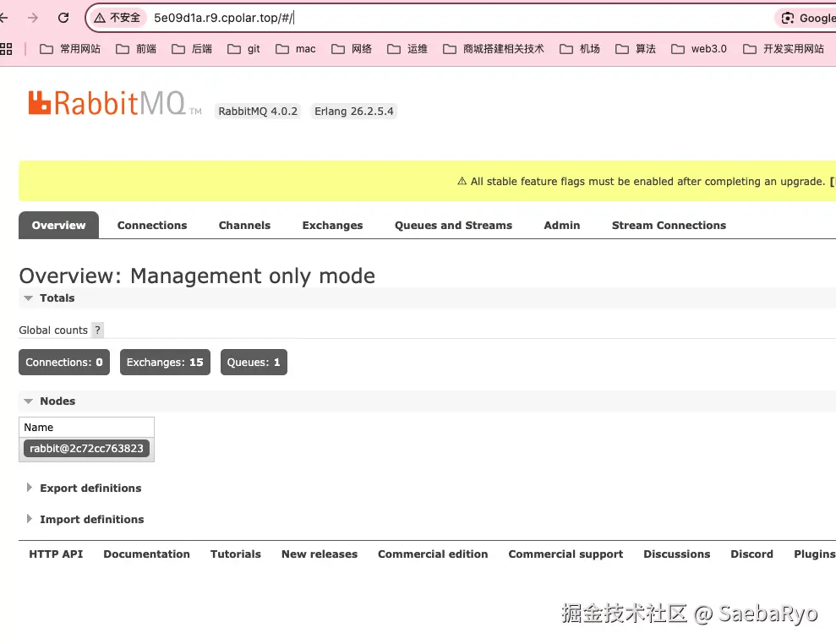Image resolution: width=836 pixels, height=644 pixels.
Task: Open the 开发实用网站 bookmark folder
Action: [x=784, y=49]
